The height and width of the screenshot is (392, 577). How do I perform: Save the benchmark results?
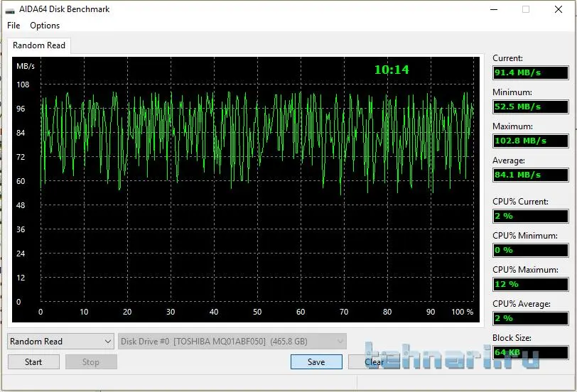coord(316,362)
